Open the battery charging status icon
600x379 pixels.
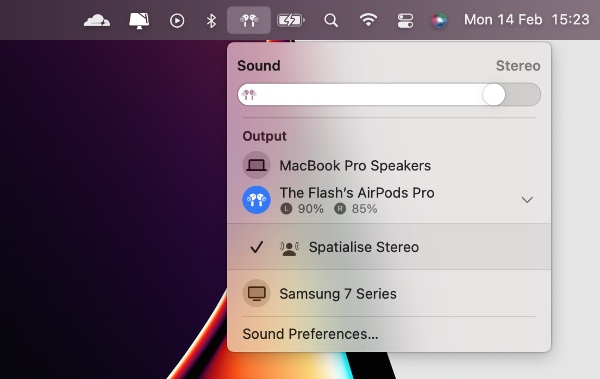coord(290,20)
